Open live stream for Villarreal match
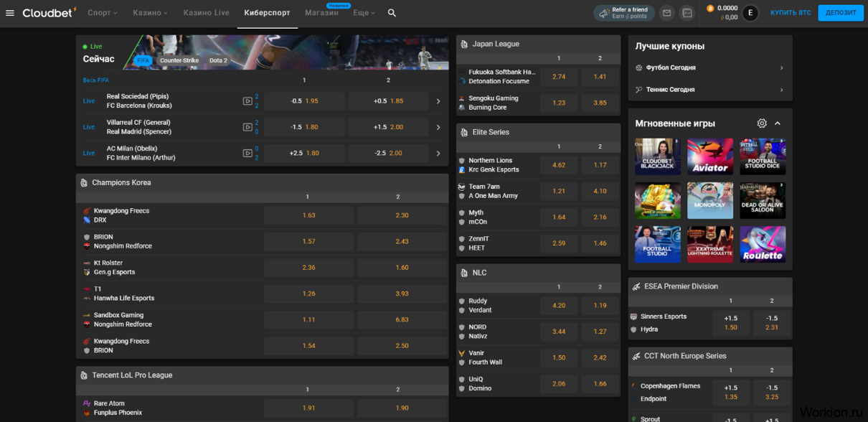The height and width of the screenshot is (422, 868). click(247, 127)
